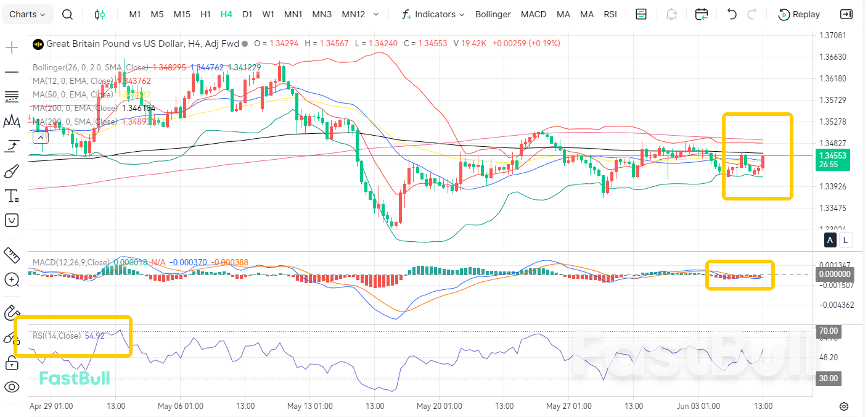Click the RSI 70.00 level label

click(829, 331)
